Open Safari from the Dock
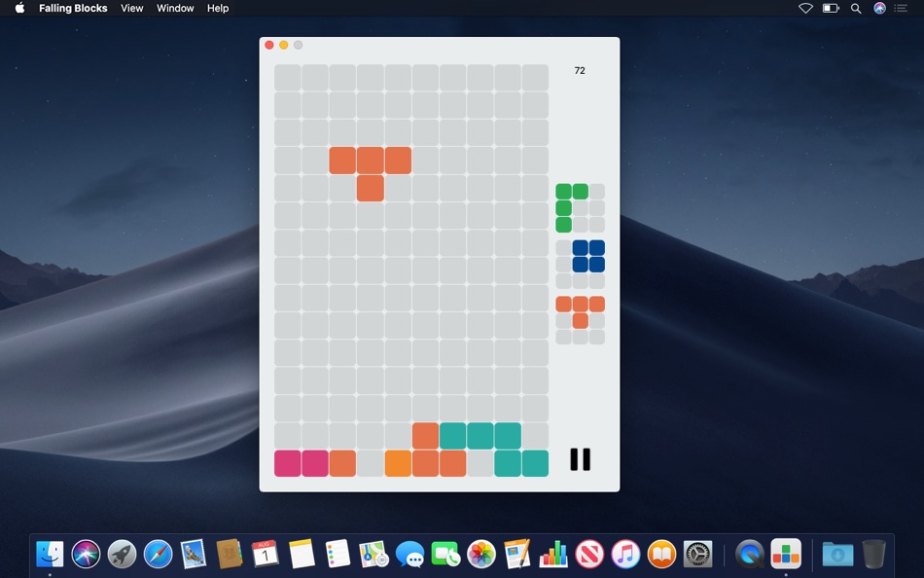This screenshot has width=924, height=578. click(x=158, y=555)
